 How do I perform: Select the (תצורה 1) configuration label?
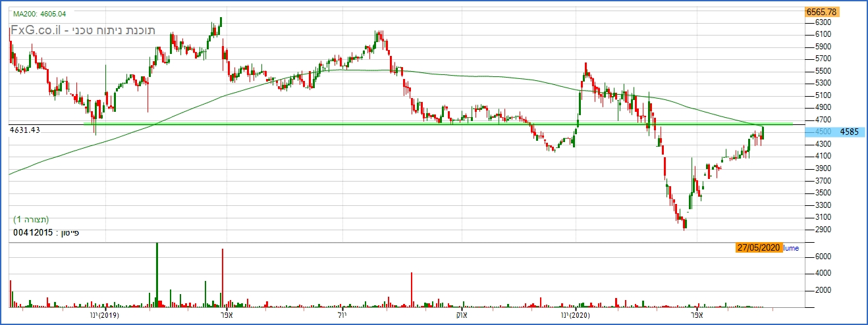click(x=32, y=219)
